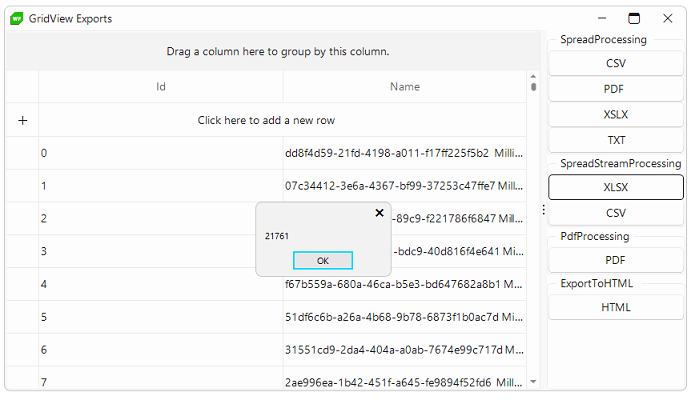Confirm the 21761 dialog with OK
Screen dimensions: 699x408
coord(323,261)
